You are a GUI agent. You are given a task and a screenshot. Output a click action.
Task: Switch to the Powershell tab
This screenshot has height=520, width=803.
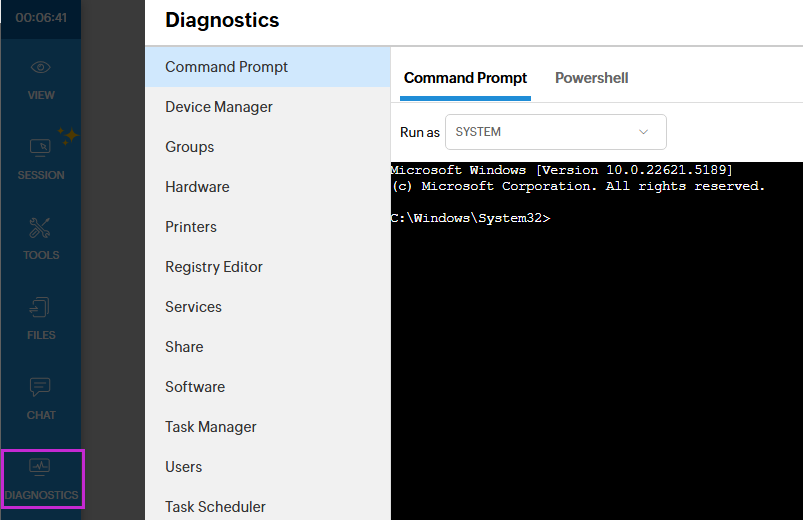click(591, 78)
